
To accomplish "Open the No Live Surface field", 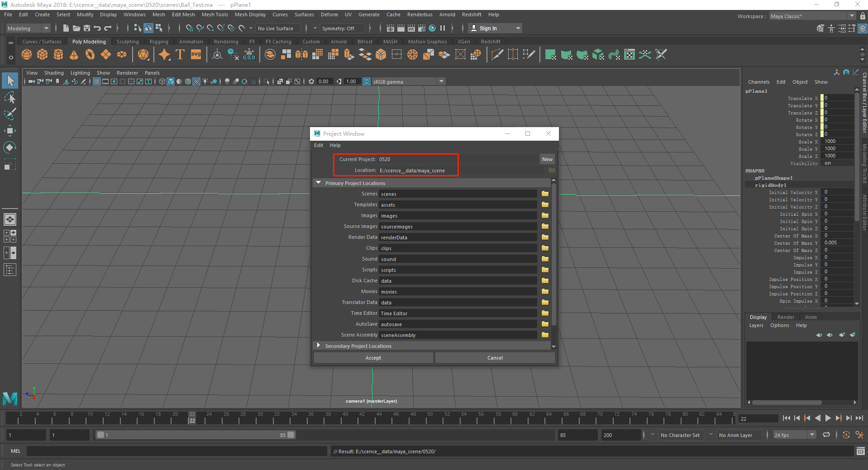I will 278,28.
